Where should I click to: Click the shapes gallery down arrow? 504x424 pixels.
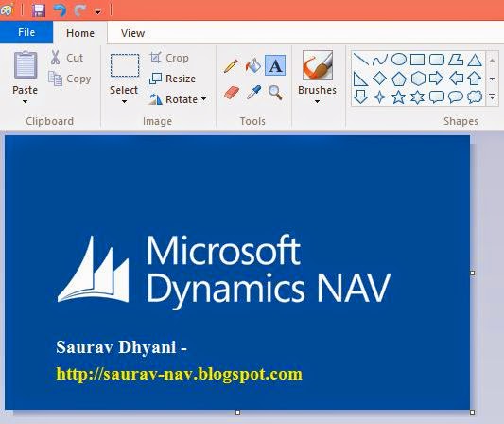point(492,79)
